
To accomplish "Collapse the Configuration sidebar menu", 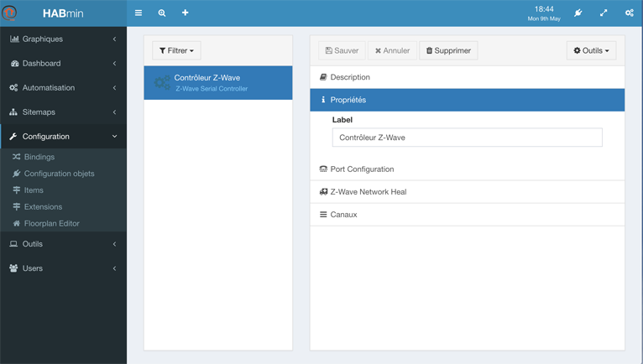I will [64, 137].
